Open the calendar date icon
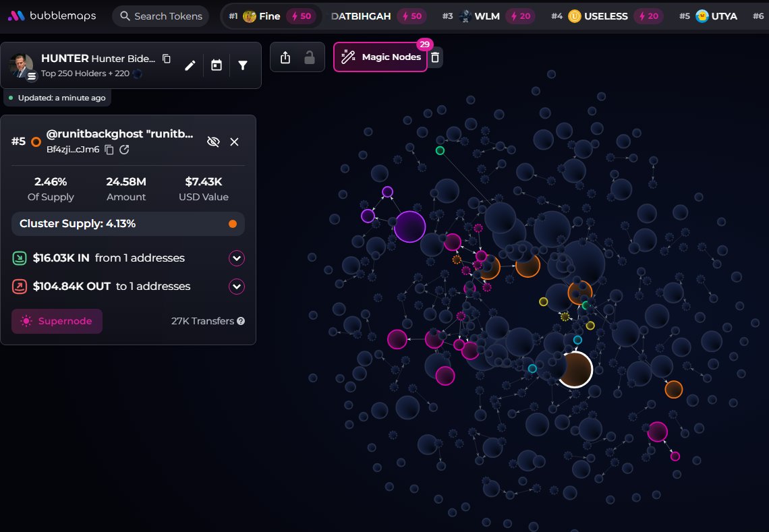The height and width of the screenshot is (532, 769). tap(217, 65)
